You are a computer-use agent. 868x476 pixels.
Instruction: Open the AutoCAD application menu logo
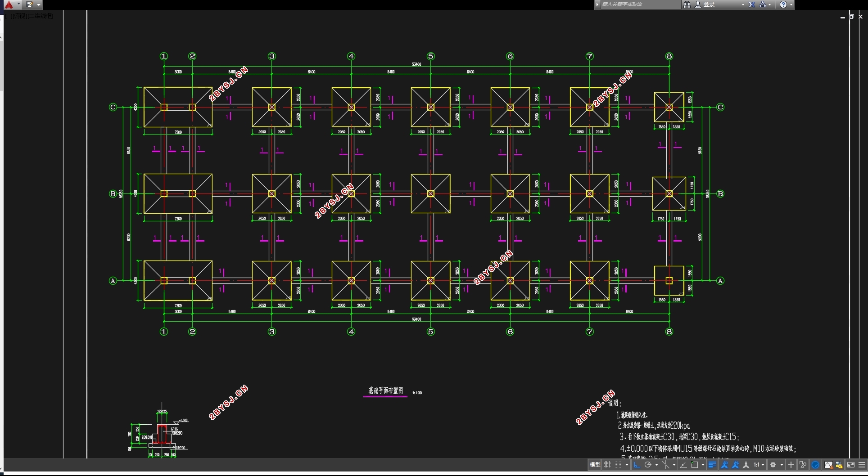9,4
